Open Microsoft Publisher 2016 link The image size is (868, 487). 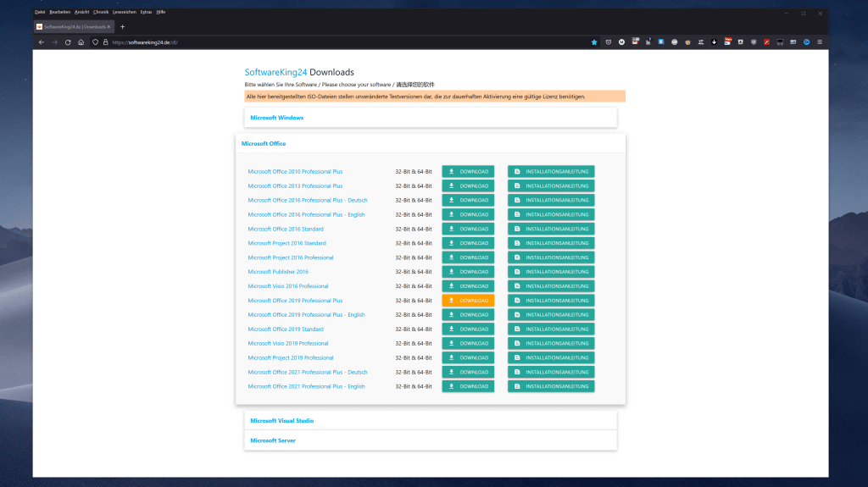(x=278, y=272)
